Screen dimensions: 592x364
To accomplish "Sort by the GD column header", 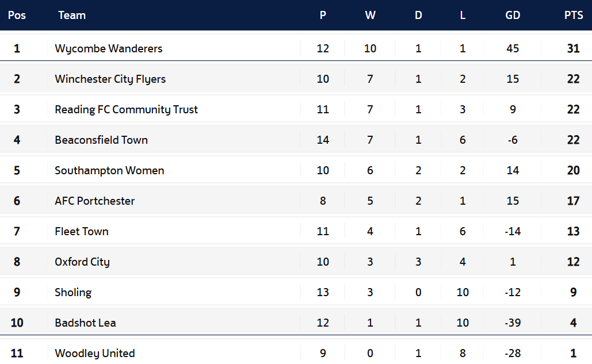I will click(513, 16).
